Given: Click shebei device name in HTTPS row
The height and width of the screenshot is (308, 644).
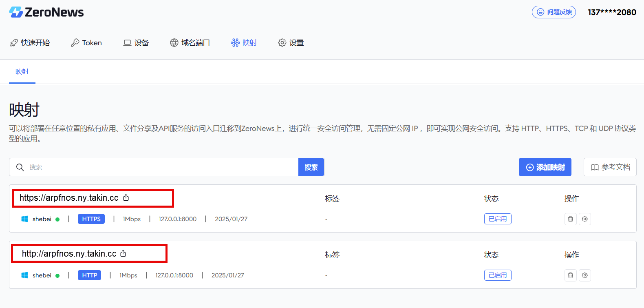Looking at the screenshot, I should [x=42, y=219].
